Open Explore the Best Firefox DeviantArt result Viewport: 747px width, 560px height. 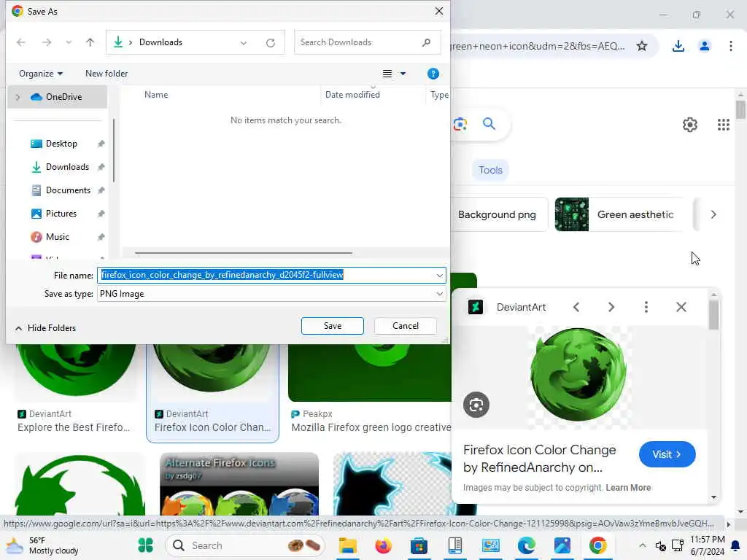pyautogui.click(x=74, y=427)
